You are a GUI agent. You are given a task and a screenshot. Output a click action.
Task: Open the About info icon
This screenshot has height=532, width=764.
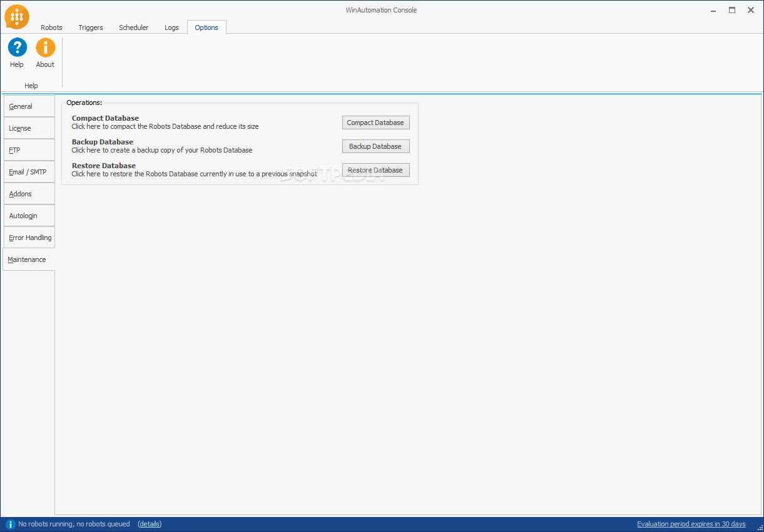tap(45, 53)
